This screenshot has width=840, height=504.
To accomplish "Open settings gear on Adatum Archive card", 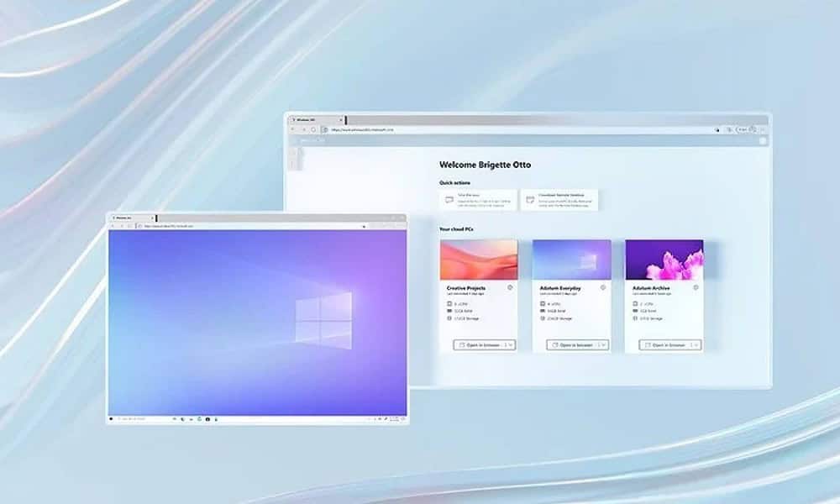I will click(x=696, y=289).
